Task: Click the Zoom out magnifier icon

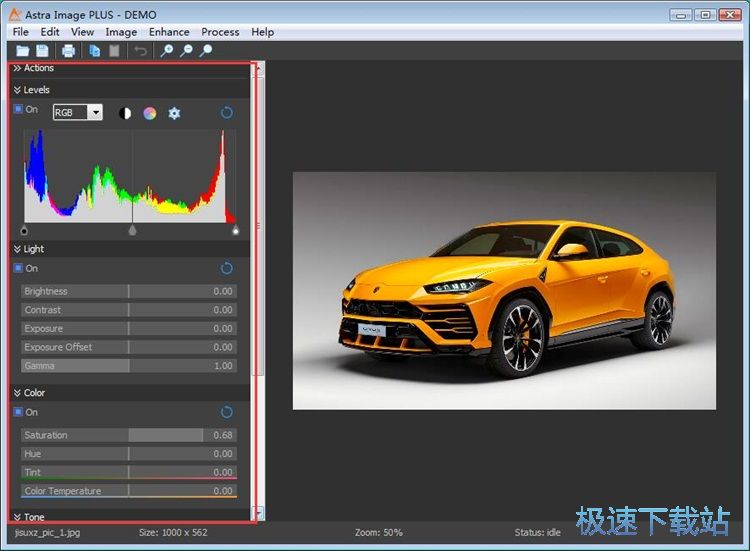Action: pyautogui.click(x=186, y=51)
